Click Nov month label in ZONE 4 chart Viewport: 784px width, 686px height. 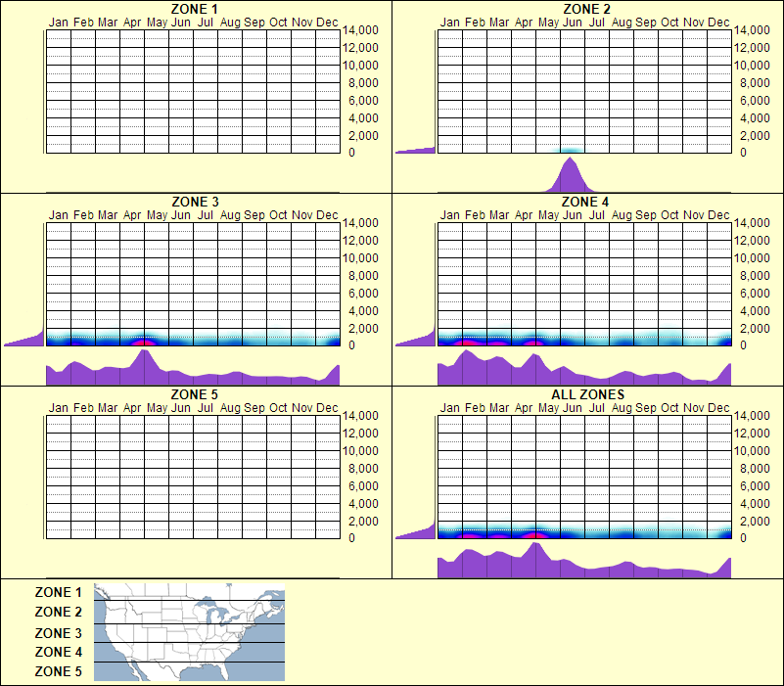click(694, 215)
